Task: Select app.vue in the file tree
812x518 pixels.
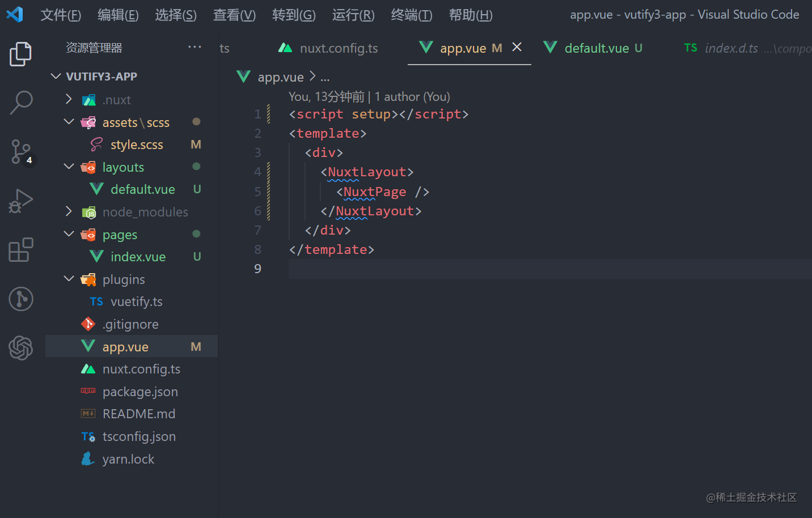Action: pos(132,346)
